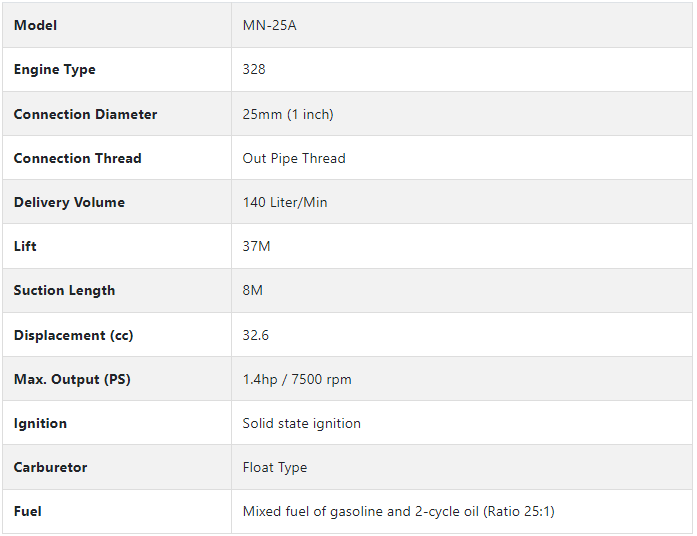The width and height of the screenshot is (697, 536).
Task: Click the Displacement (cc) label
Action: [x=74, y=335]
